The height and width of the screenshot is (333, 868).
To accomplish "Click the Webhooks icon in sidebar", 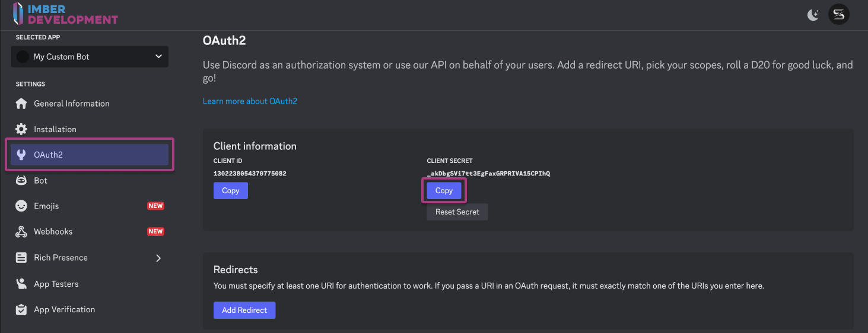I will coord(21,232).
